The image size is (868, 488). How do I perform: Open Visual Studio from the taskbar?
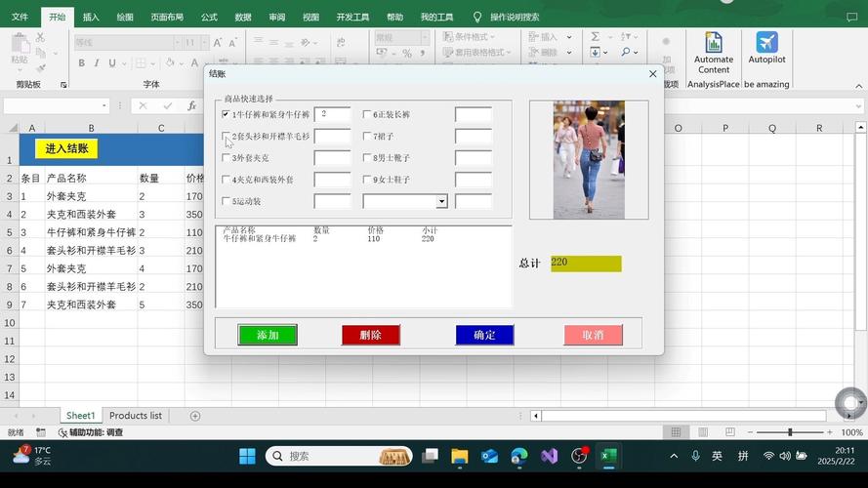[549, 456]
